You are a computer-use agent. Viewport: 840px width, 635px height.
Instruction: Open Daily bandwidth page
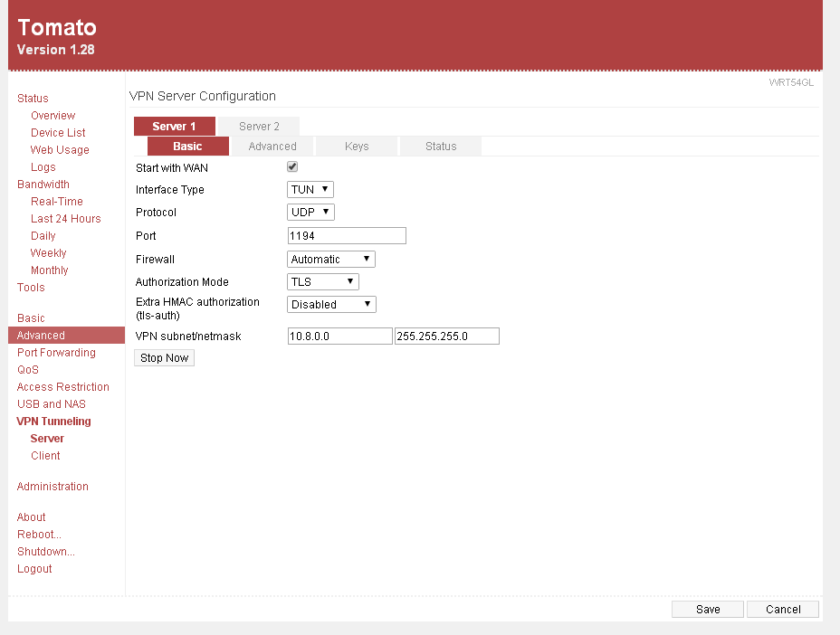[x=43, y=235]
